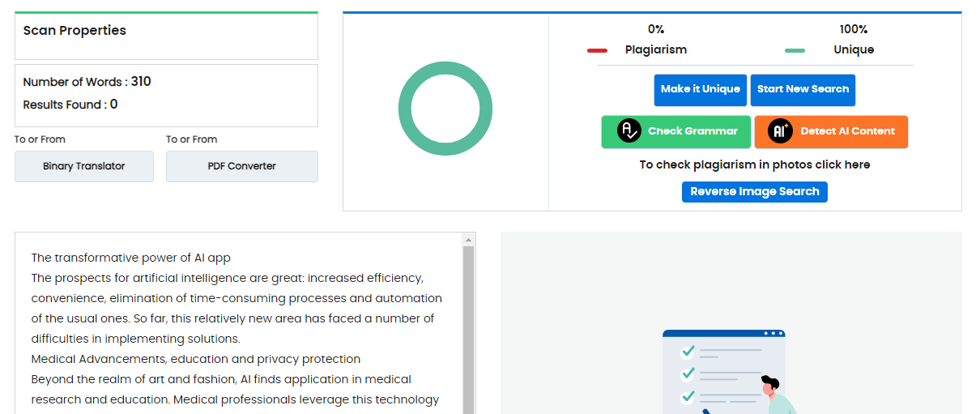Click the 'Unique' legend label

[x=854, y=49]
